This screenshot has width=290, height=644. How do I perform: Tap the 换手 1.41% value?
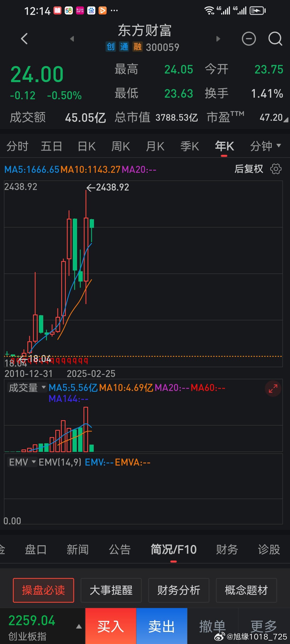pos(267,94)
